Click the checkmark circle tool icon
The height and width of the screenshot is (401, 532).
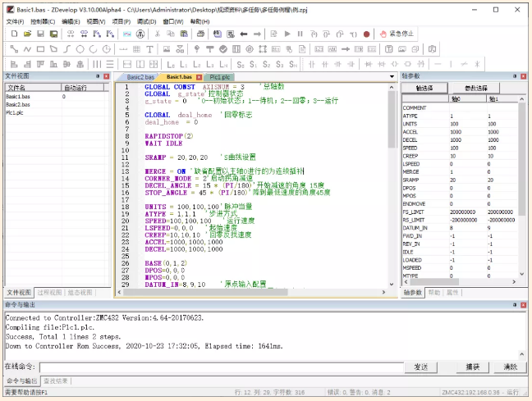pos(223,49)
